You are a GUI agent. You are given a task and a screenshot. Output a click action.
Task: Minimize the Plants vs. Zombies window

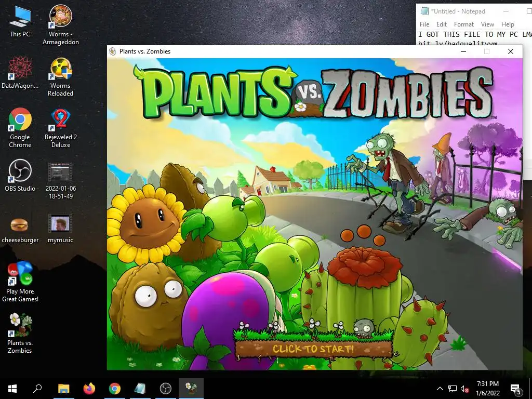[x=463, y=51]
